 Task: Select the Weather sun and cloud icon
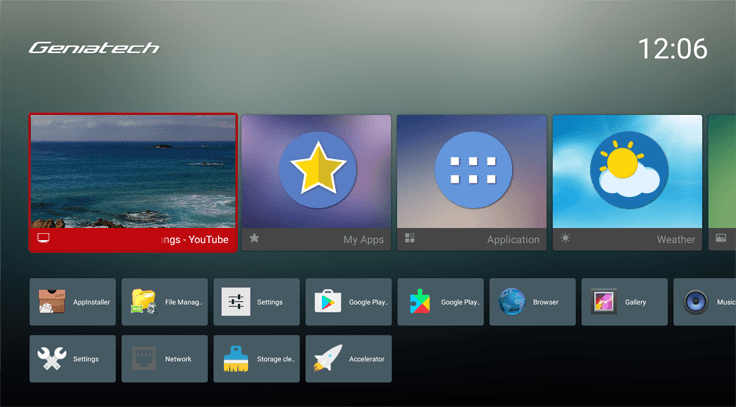click(629, 169)
